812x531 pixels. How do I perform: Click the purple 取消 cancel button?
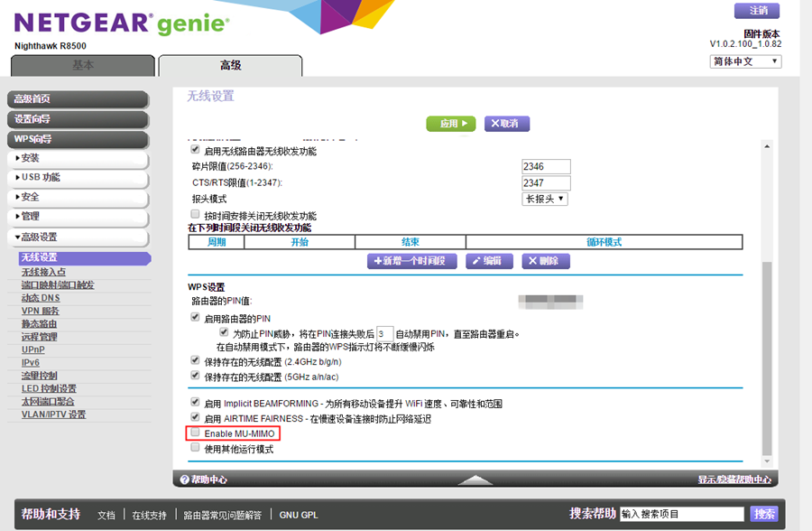tap(507, 124)
